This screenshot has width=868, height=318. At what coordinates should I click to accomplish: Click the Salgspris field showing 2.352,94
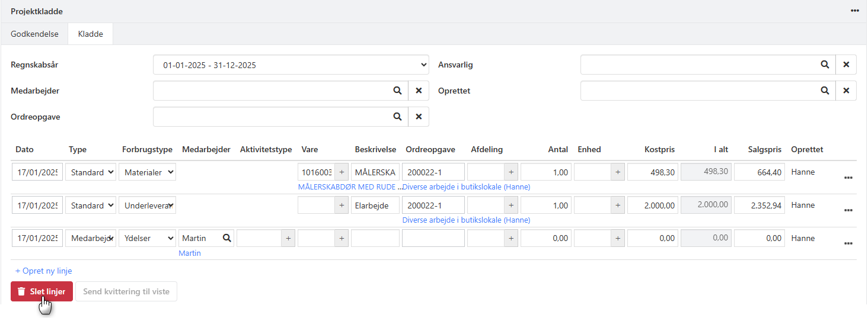coord(759,205)
